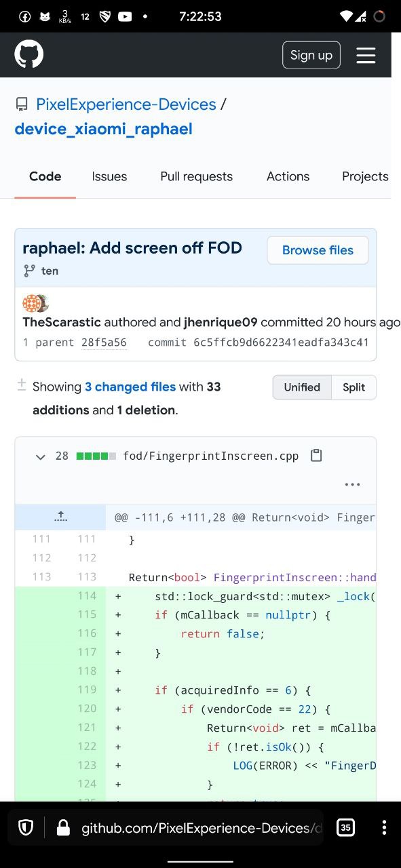Copy the FingerprintInscreen.cpp file path
The image size is (401, 868).
(316, 456)
